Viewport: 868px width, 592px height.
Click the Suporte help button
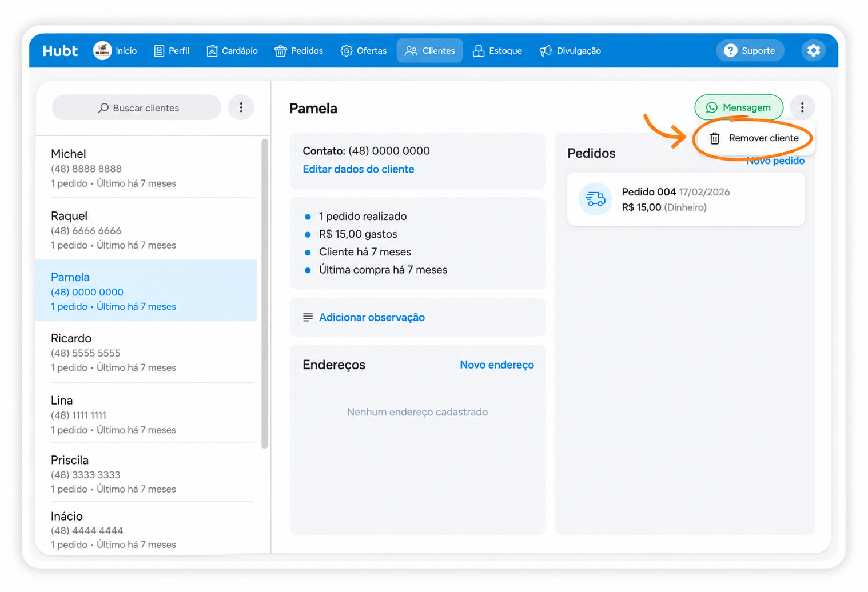(750, 51)
